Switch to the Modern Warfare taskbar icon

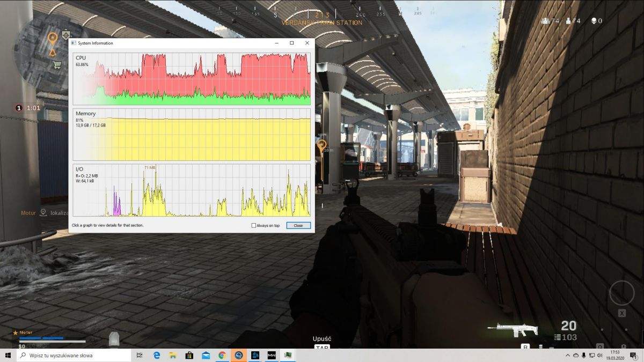[x=272, y=355]
